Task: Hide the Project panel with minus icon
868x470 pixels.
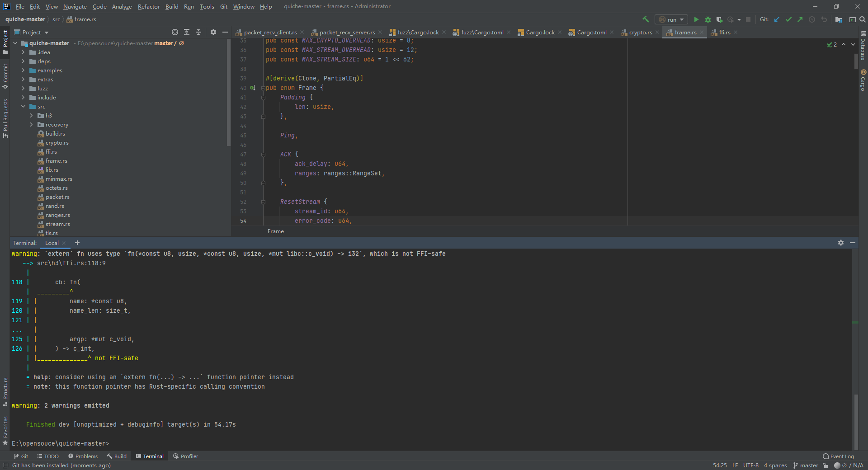Action: click(225, 32)
